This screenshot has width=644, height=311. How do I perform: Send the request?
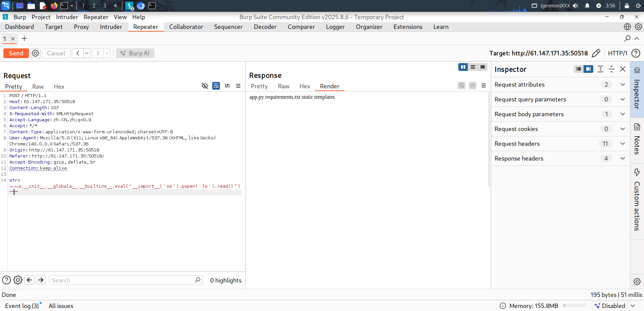point(16,53)
